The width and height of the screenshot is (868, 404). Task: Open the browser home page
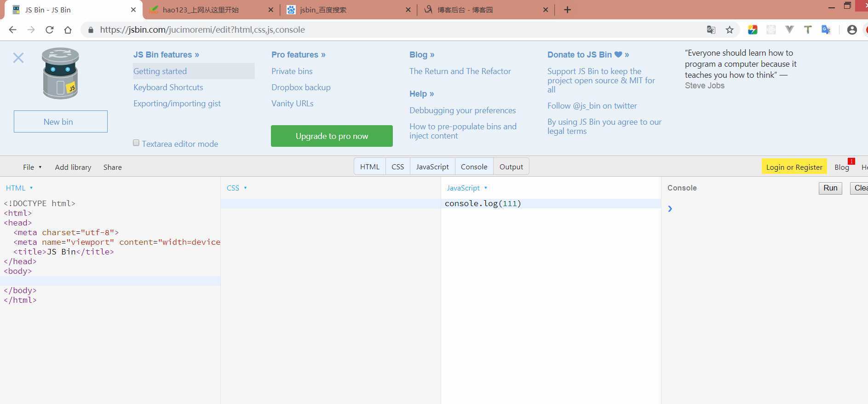[x=68, y=30]
